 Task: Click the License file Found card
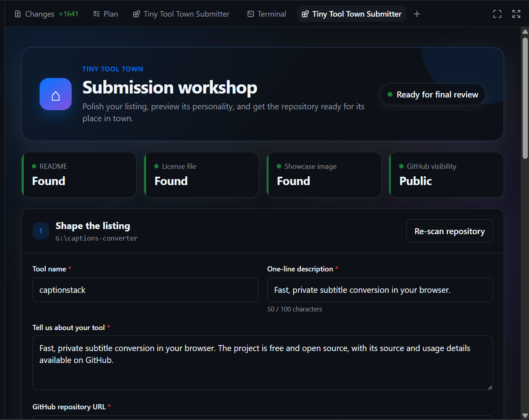202,175
